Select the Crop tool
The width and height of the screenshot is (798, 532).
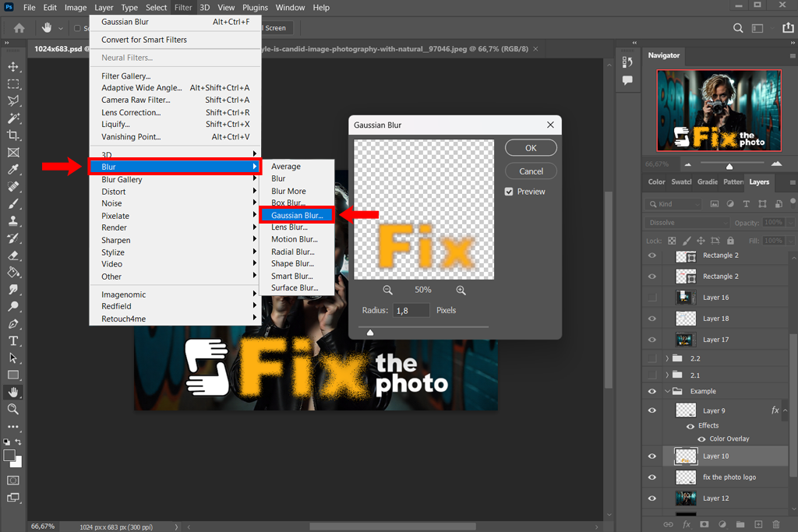(13, 136)
